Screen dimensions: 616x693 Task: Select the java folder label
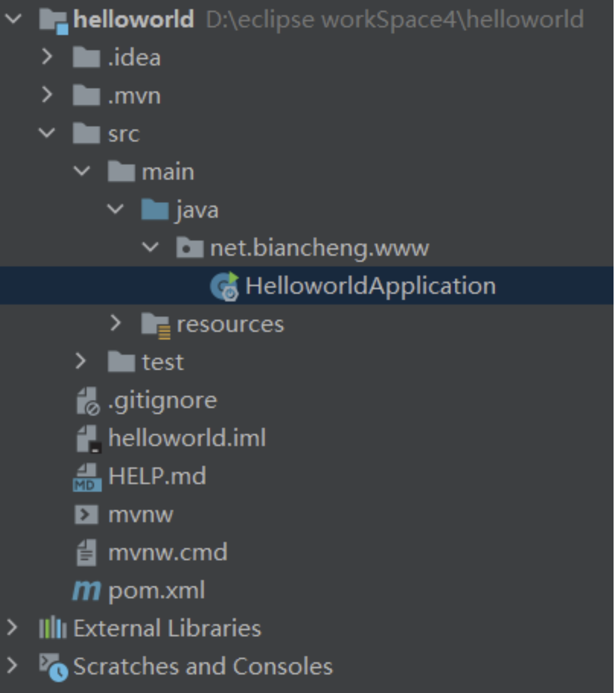coord(197,210)
